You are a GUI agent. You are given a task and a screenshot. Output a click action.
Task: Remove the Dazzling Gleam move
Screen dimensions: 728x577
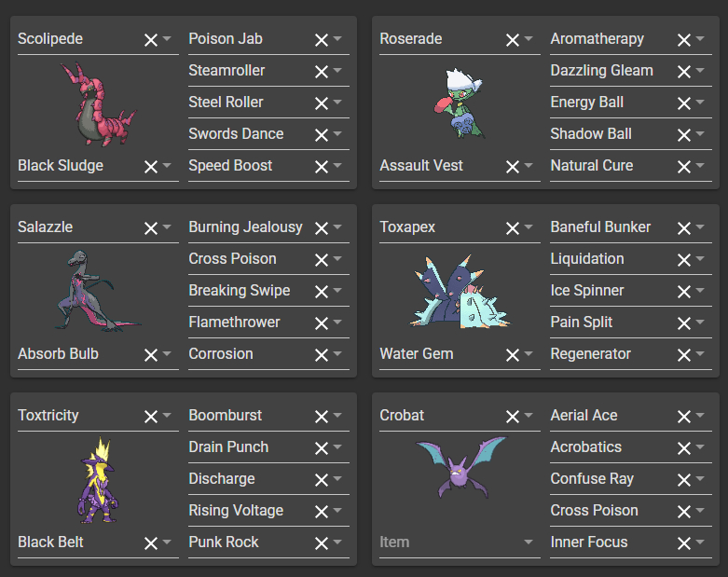click(683, 71)
